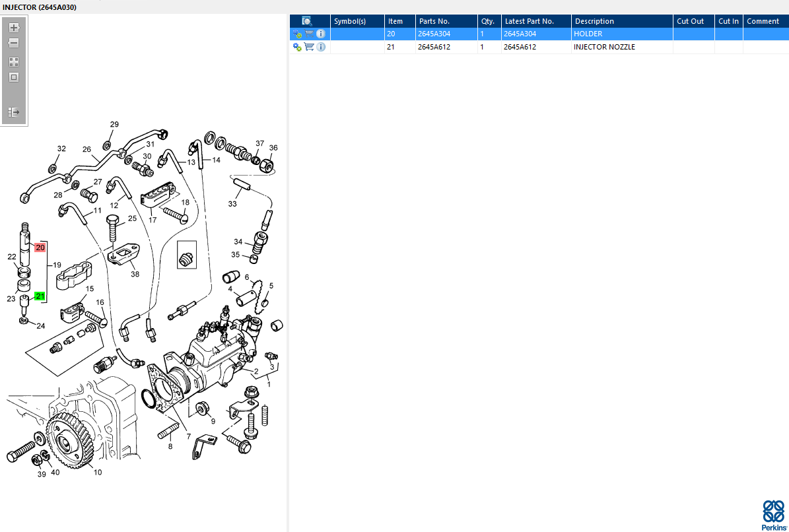This screenshot has height=532, width=789.
Task: Click callout 25 on the diagram
Action: (132, 218)
